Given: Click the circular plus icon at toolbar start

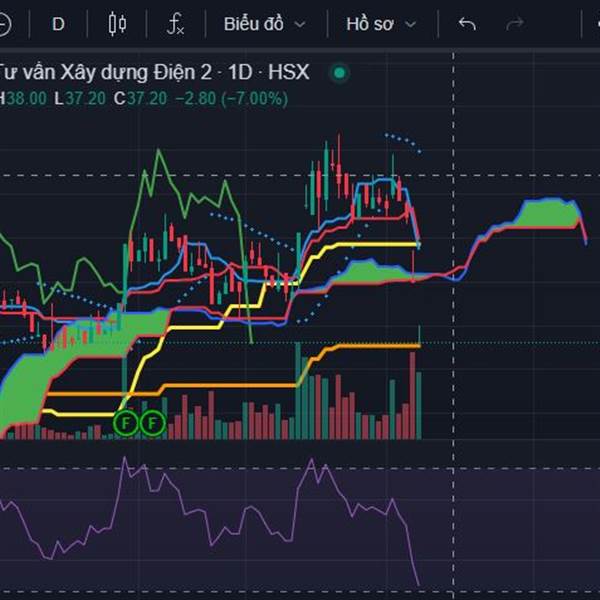Looking at the screenshot, I should (3, 24).
